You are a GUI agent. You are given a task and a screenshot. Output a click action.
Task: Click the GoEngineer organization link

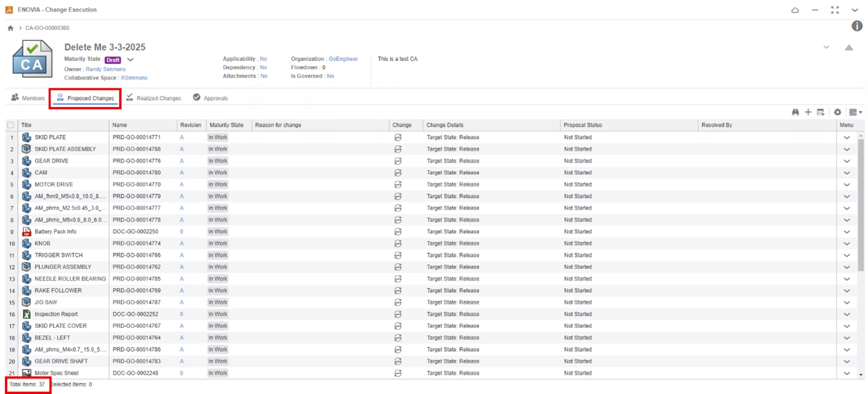(343, 59)
